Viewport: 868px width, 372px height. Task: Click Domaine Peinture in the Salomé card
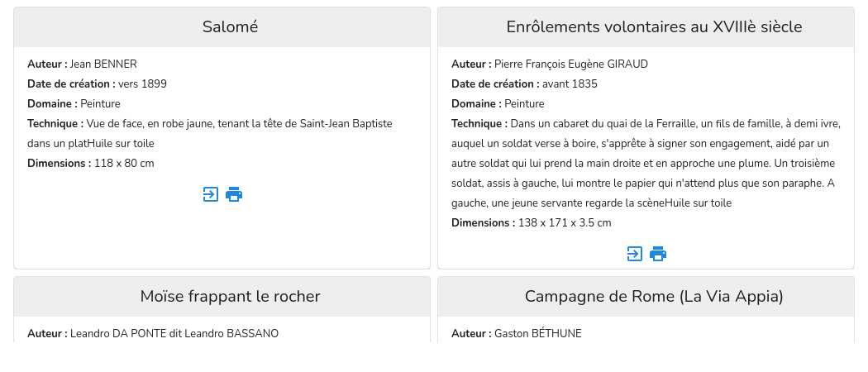click(101, 104)
